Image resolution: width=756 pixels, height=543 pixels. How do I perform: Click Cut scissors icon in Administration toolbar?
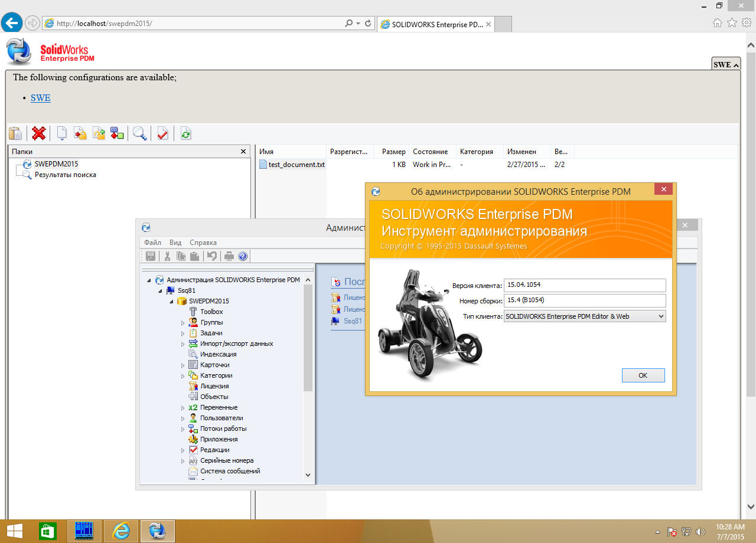coord(167,256)
